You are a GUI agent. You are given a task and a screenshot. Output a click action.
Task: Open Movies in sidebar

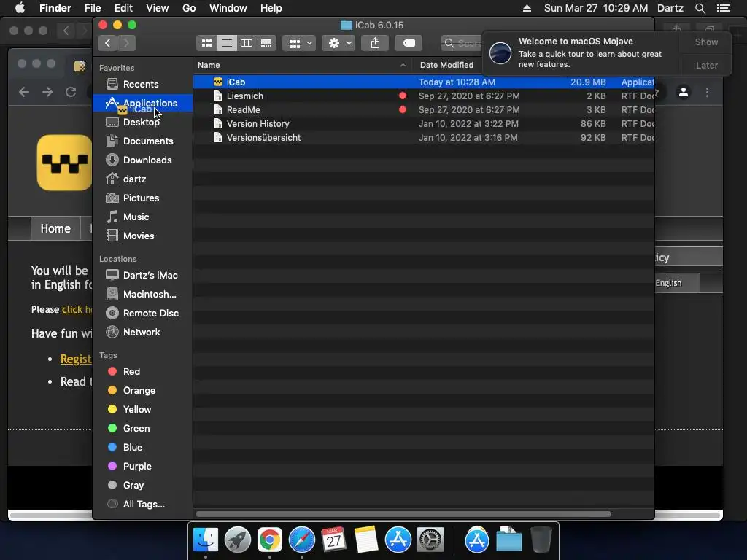[x=143, y=236]
